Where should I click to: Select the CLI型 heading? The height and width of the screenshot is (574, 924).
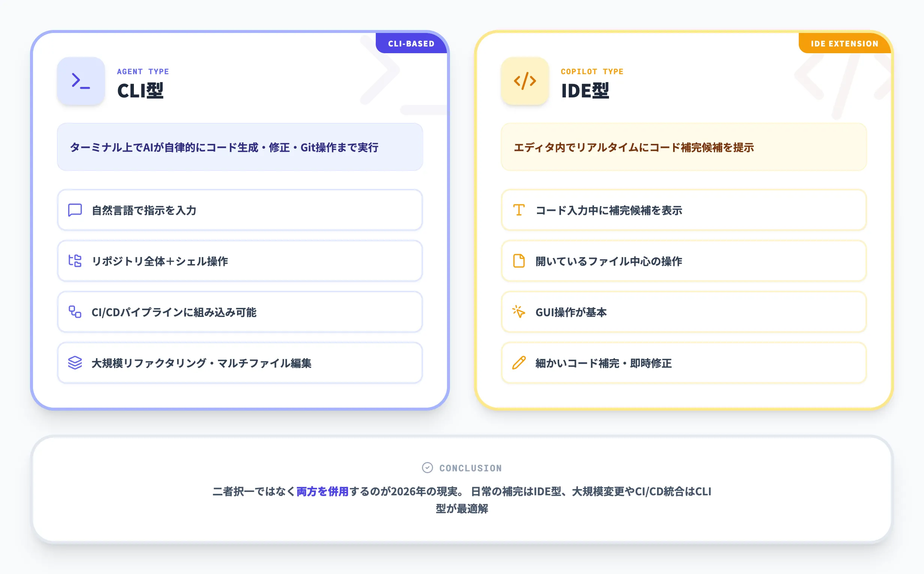tap(140, 91)
